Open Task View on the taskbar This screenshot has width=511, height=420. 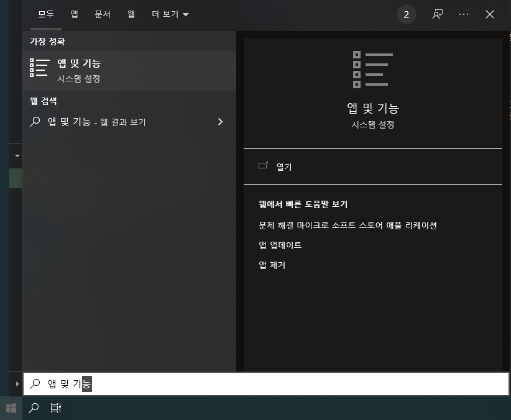(x=56, y=408)
